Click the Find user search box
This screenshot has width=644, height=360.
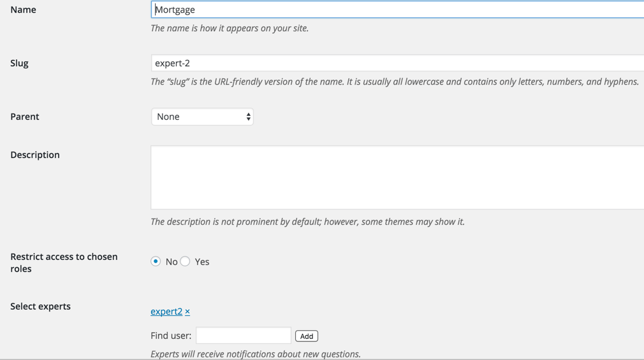(243, 336)
